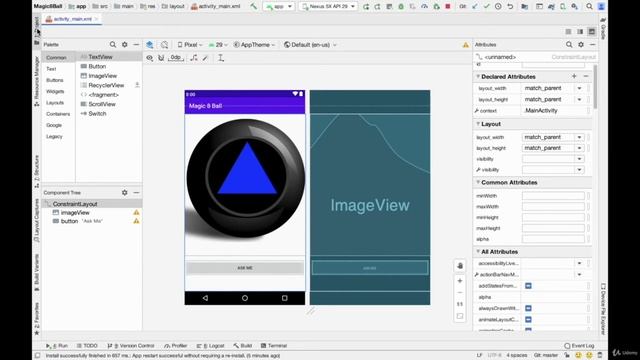Click the Git: master branch indicator
The width and height of the screenshot is (640, 360).
click(546, 355)
